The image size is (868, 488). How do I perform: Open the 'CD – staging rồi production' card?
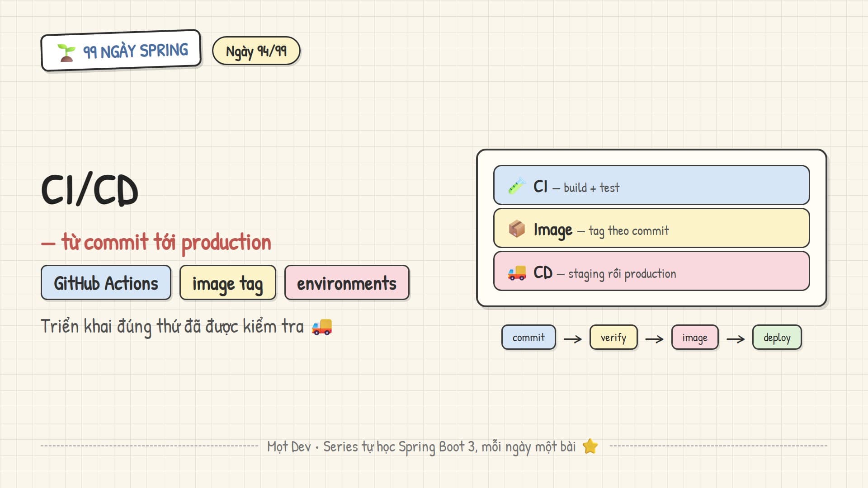coord(651,271)
